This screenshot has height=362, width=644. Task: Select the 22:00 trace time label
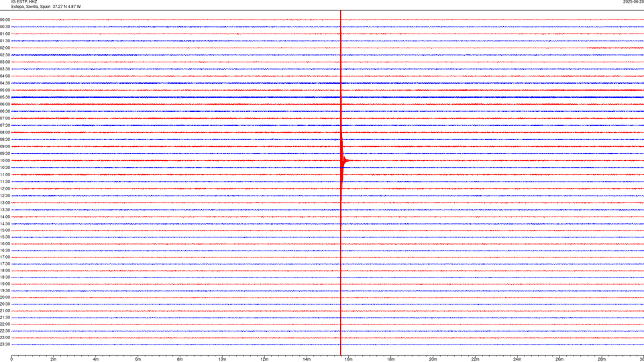pyautogui.click(x=5, y=324)
